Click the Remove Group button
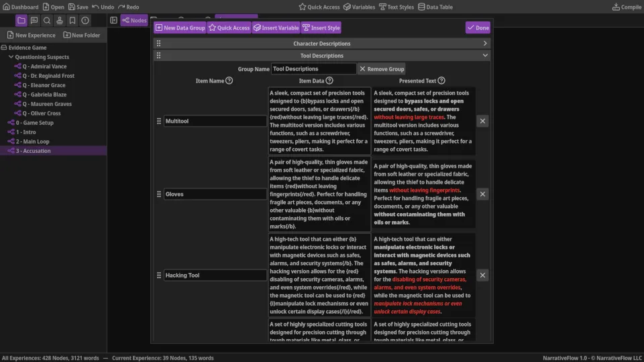 (x=381, y=69)
